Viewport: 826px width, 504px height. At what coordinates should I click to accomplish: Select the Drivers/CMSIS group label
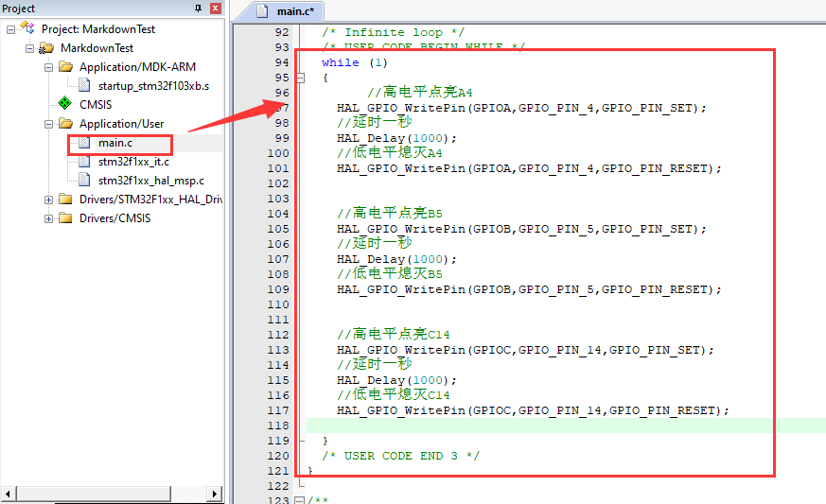point(114,218)
